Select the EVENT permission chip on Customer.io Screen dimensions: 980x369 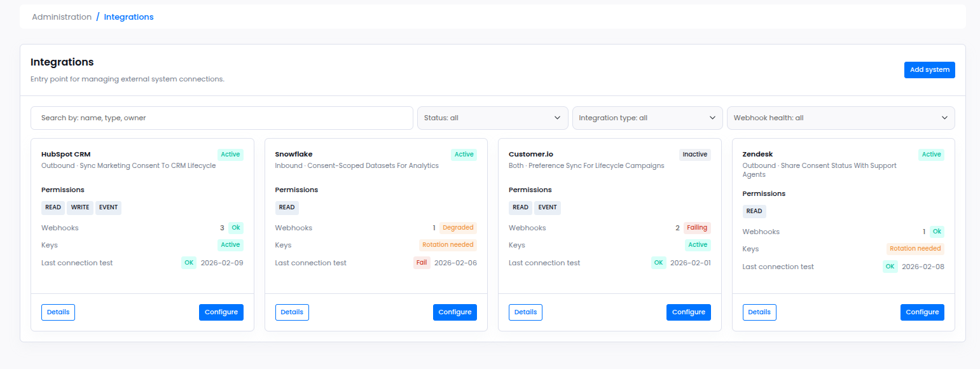point(547,207)
